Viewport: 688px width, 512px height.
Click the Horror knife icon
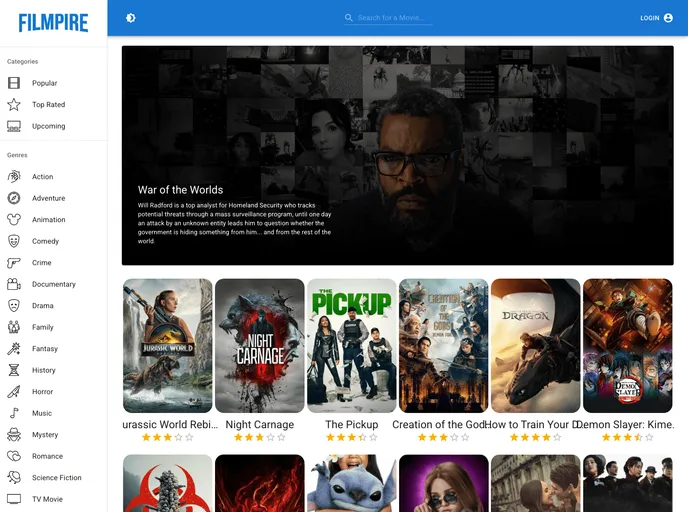coord(14,391)
